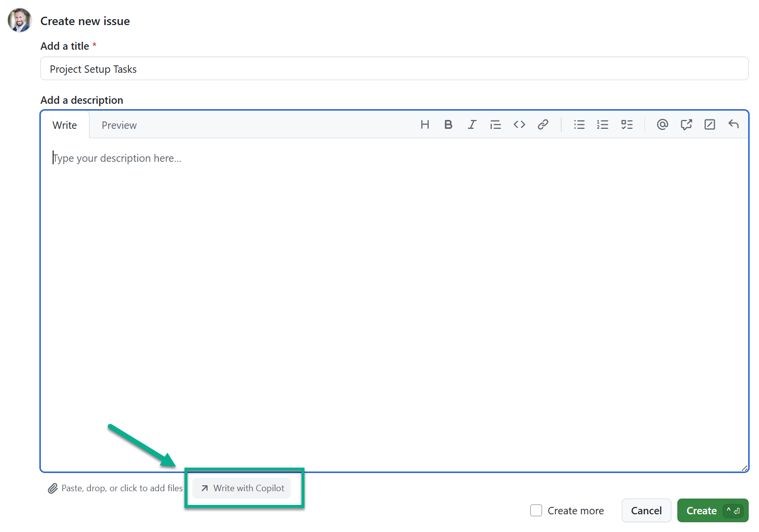Reference an issue with the cross-reference icon

point(686,124)
